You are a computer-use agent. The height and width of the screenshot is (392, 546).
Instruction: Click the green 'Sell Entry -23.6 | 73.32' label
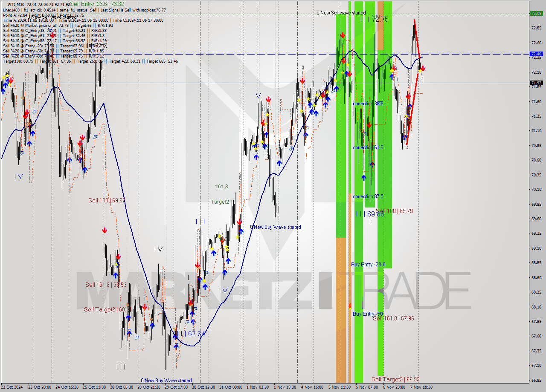coord(97,4)
